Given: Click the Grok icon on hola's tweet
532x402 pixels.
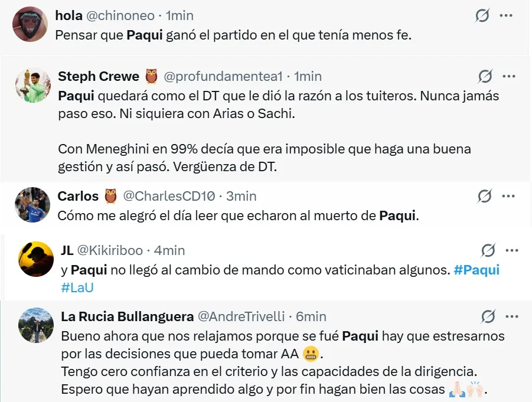Looking at the screenshot, I should click(x=482, y=16).
